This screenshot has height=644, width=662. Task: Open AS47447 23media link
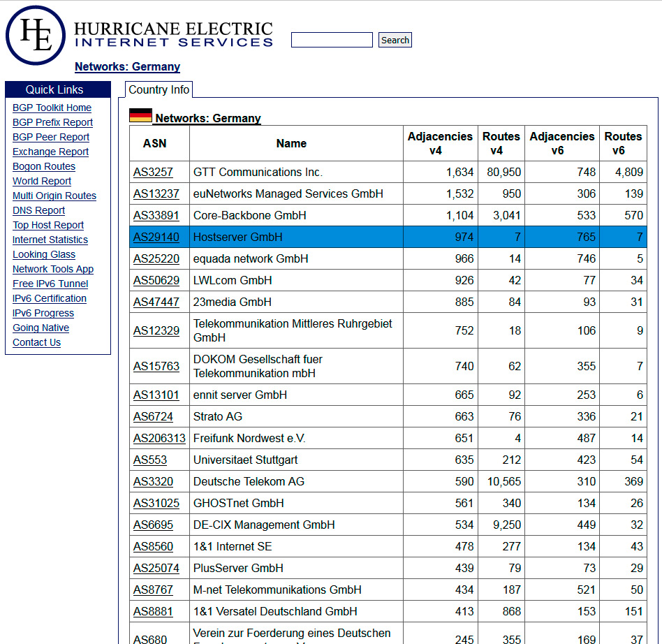[156, 302]
